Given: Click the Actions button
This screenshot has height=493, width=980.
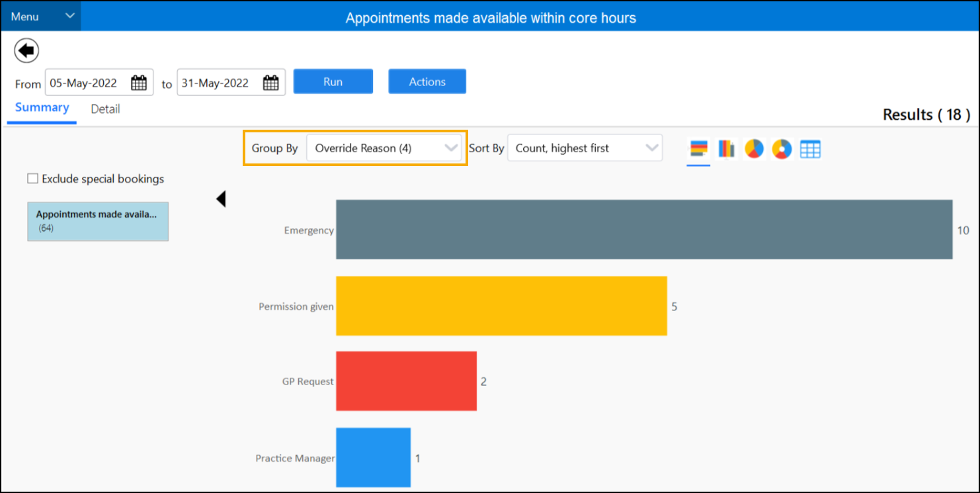Looking at the screenshot, I should [x=427, y=81].
